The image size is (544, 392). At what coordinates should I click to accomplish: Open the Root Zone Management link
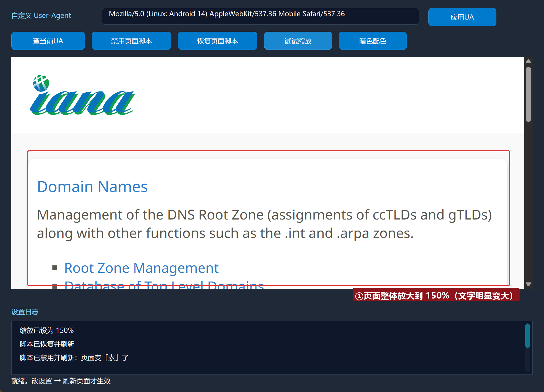141,268
